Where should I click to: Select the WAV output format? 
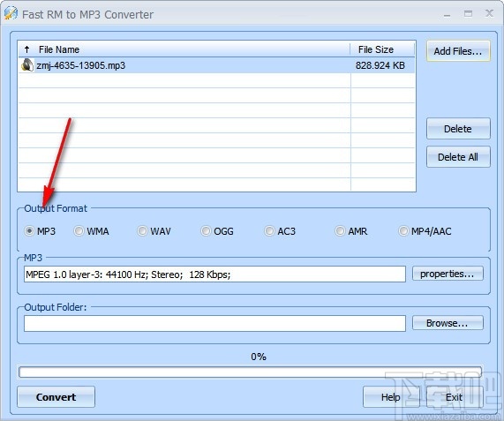154,231
